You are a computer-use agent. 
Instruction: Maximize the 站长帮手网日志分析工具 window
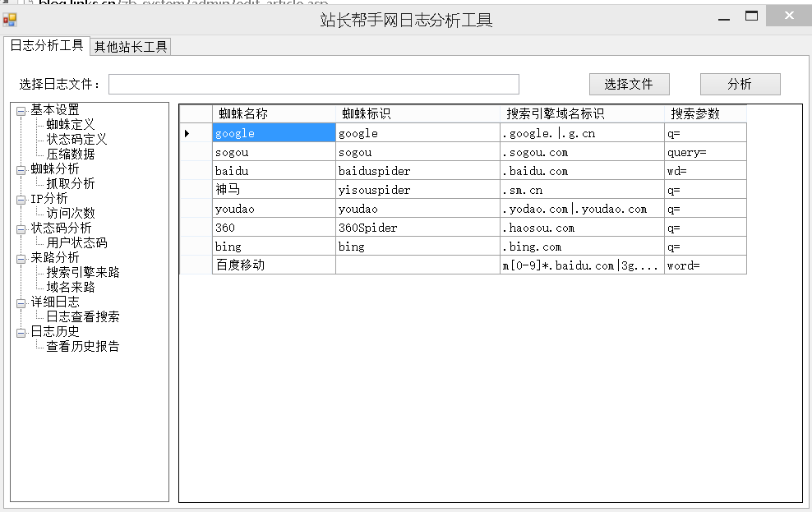[x=751, y=16]
